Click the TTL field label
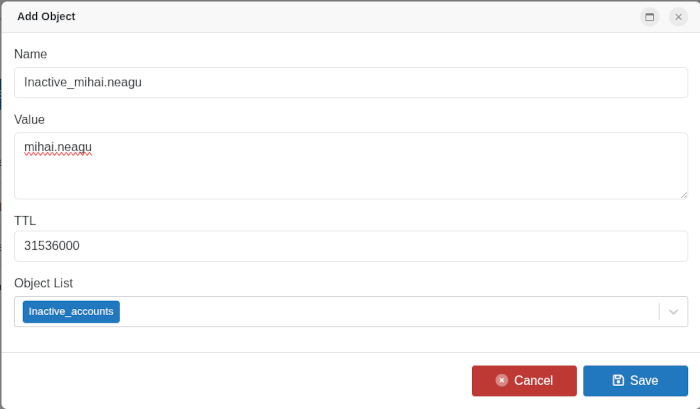This screenshot has height=409, width=700. tap(25, 220)
